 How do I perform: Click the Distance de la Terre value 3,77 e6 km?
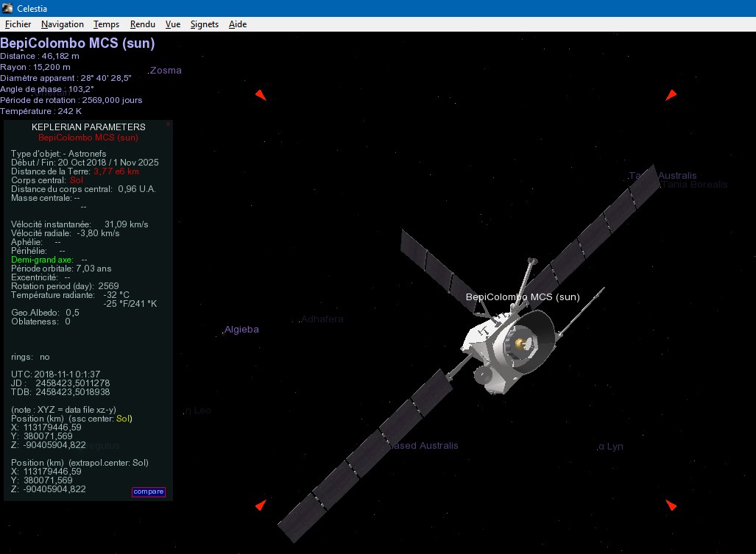click(x=116, y=171)
